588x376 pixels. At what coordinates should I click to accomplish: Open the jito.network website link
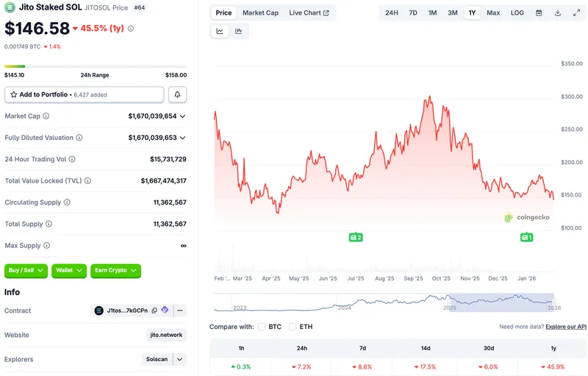click(x=166, y=335)
